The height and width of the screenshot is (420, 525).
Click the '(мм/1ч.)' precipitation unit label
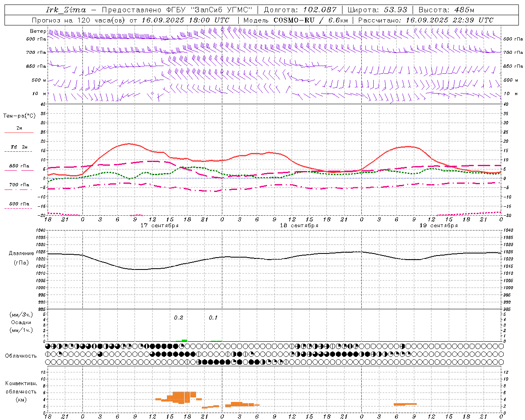click(x=21, y=330)
